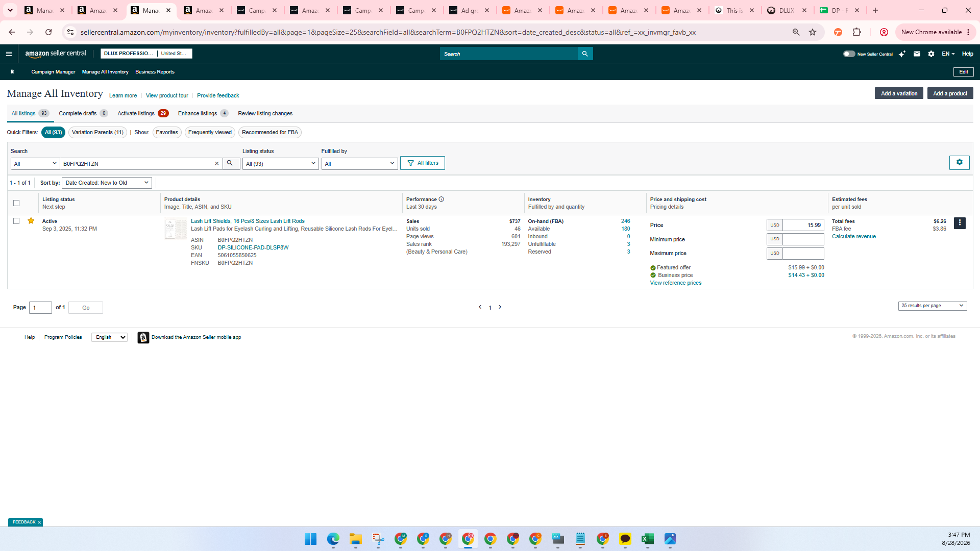
Task: Open the mail messages icon
Action: (x=917, y=54)
